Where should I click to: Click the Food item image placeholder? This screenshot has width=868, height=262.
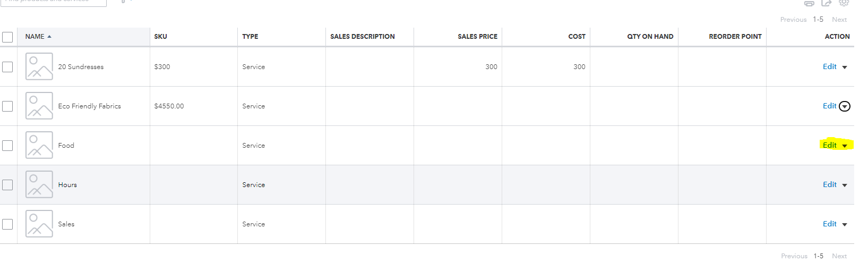[x=39, y=145]
